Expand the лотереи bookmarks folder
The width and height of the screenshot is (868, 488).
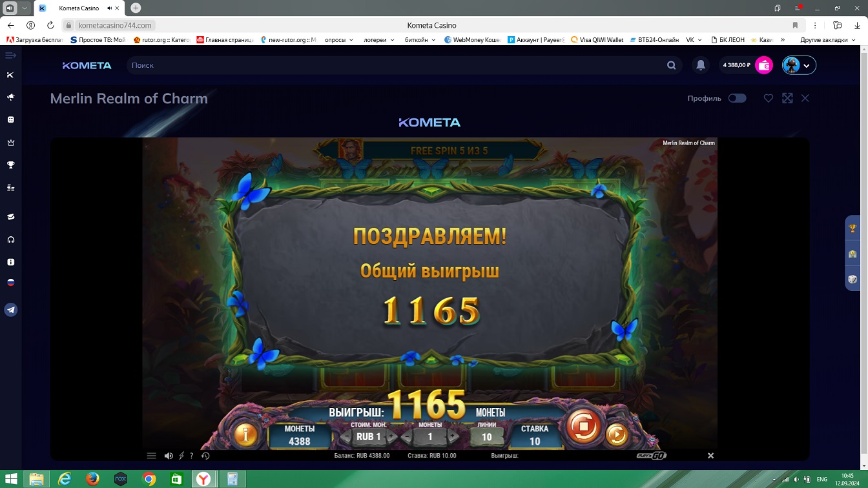click(379, 39)
